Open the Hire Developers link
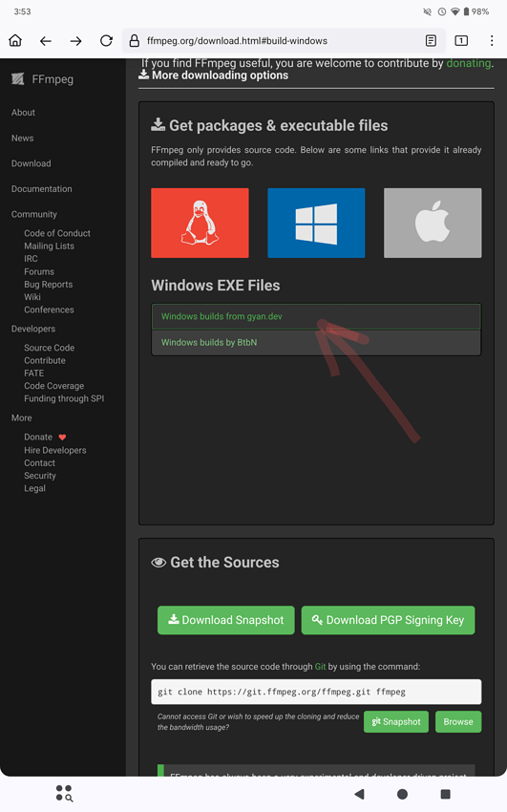Screen dimensions: 507x812 coord(54,451)
